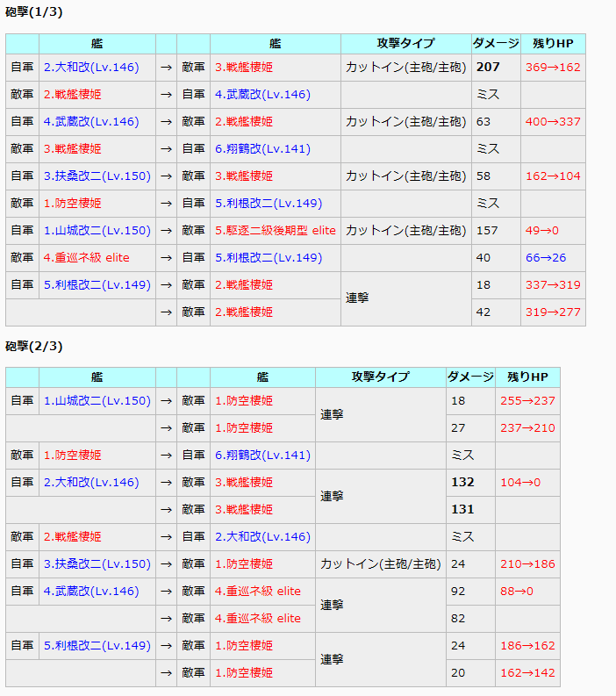
Task: Click the 162→142 final HP cell
Action: point(527,673)
